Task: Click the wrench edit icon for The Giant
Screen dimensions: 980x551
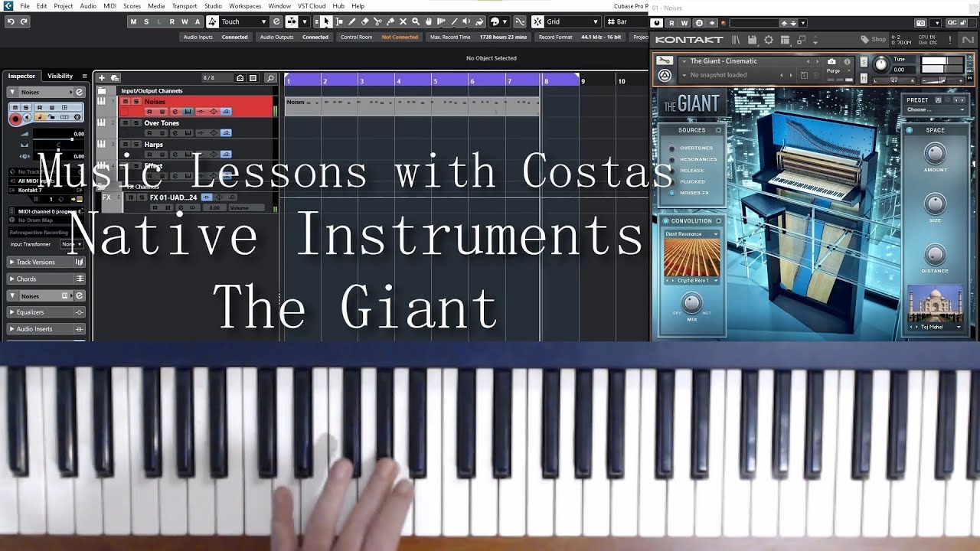Action: tap(664, 61)
